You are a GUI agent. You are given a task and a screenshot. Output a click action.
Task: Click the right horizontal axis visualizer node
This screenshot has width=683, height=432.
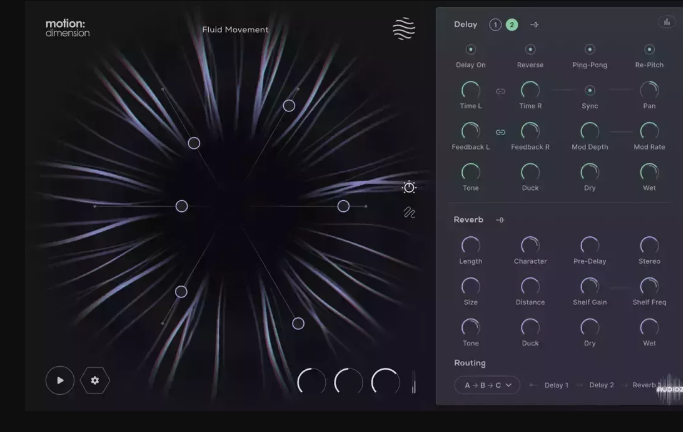(343, 206)
